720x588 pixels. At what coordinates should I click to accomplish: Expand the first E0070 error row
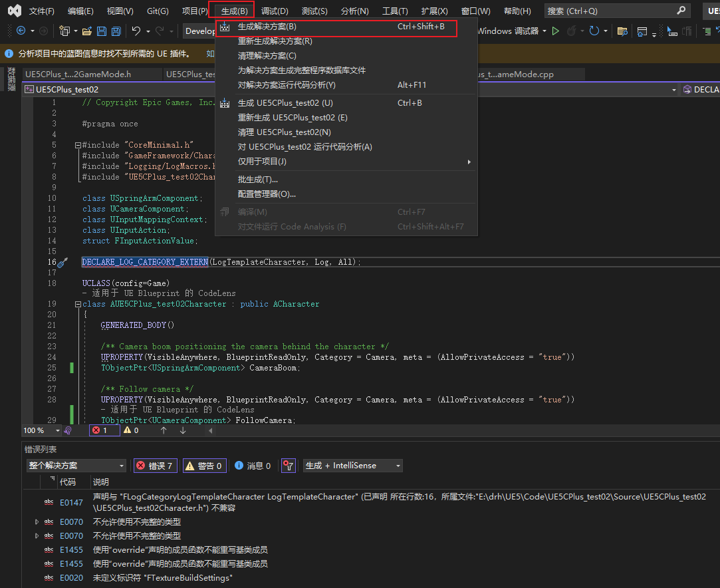[x=37, y=522]
